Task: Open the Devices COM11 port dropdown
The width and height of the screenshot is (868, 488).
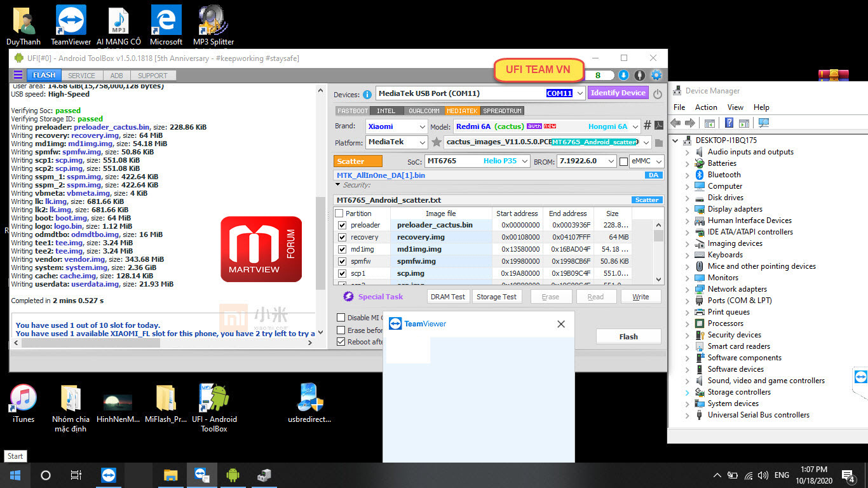Action: (578, 93)
